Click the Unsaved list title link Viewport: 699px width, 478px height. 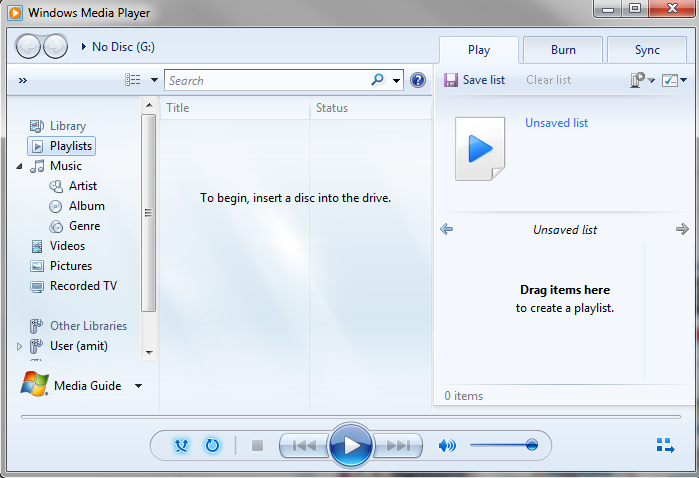556,123
